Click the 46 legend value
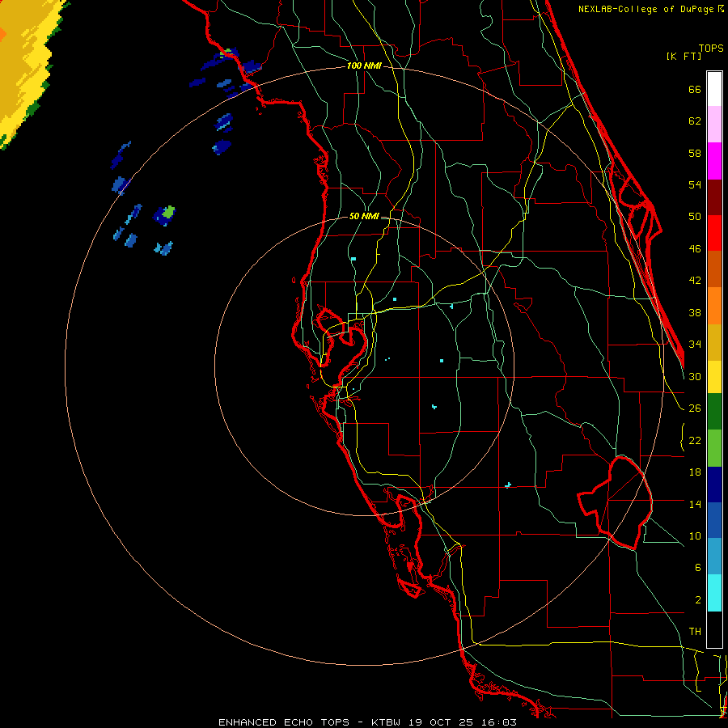The height and width of the screenshot is (728, 728). click(695, 249)
